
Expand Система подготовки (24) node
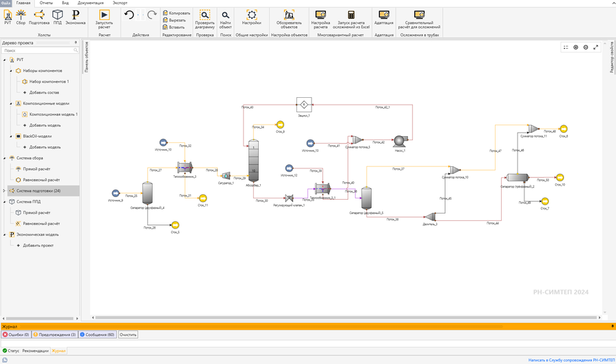pos(4,191)
